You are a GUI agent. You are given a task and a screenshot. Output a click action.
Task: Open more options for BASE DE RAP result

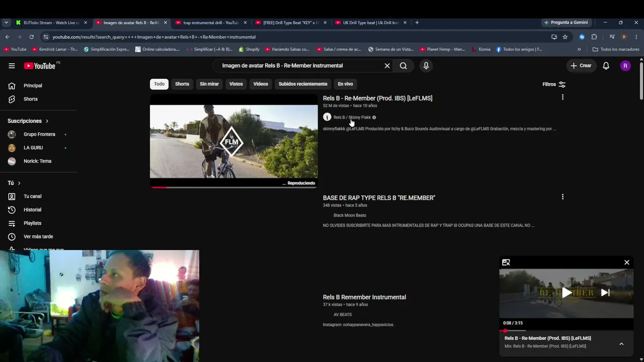click(x=562, y=197)
